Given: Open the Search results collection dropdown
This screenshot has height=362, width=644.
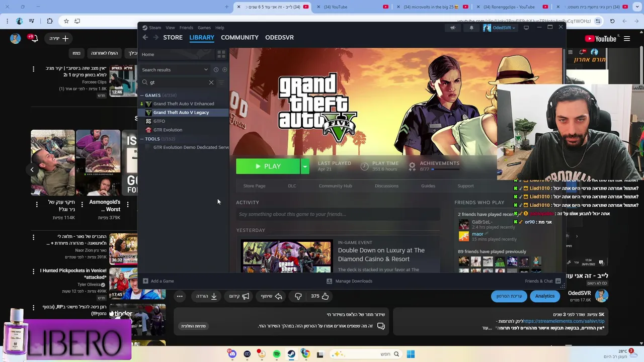Looking at the screenshot, I should click(175, 70).
